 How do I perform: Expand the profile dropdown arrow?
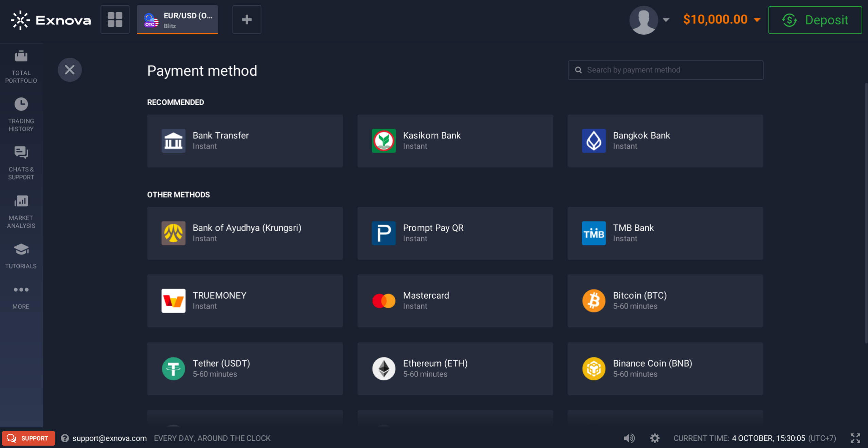(x=666, y=20)
